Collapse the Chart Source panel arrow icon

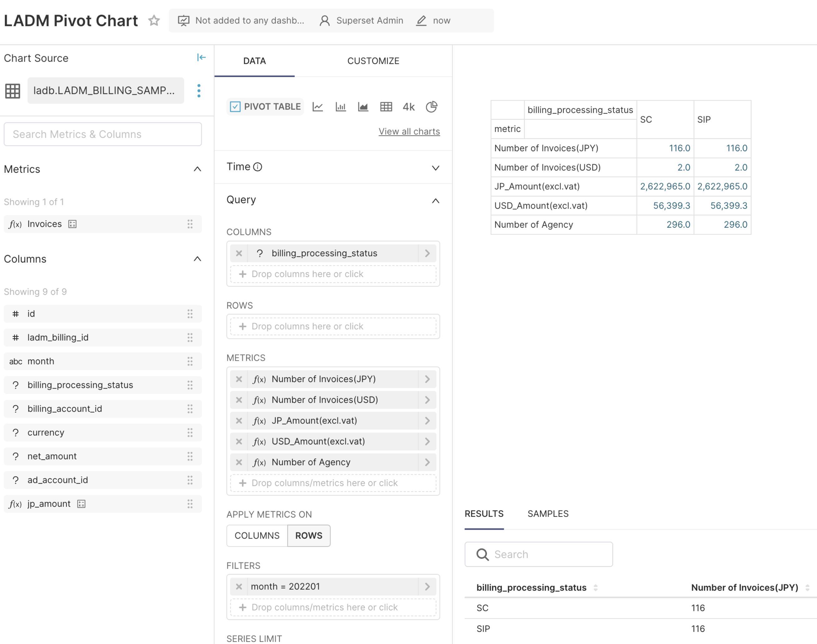tap(201, 57)
